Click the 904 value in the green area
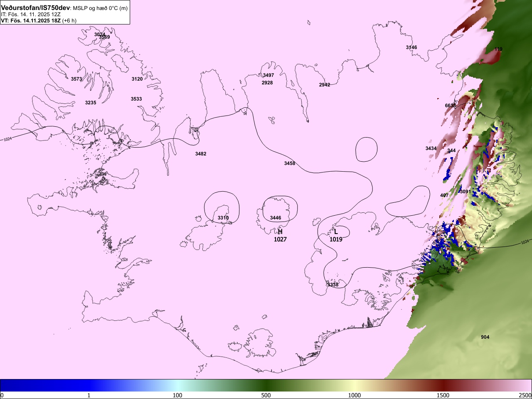 (485, 337)
